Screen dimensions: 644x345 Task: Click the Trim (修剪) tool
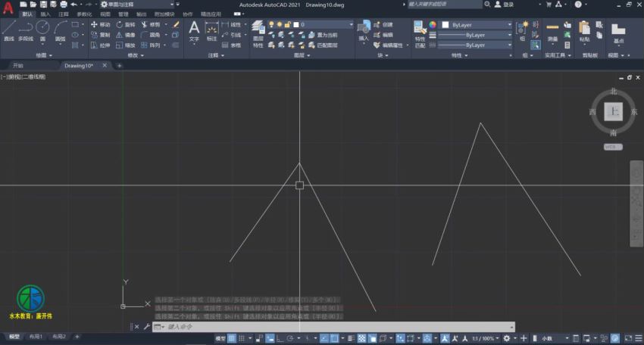(150, 25)
